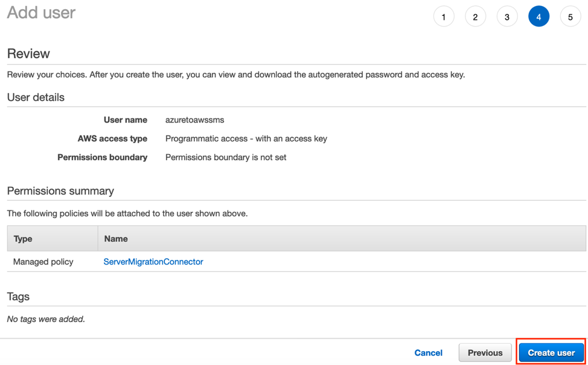Screen dimensions: 588x365
Task: Click the Review section heading
Action: pyautogui.click(x=28, y=54)
